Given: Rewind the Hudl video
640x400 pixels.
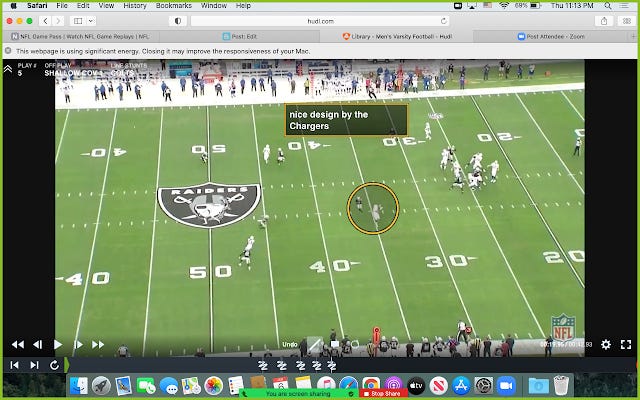Looking at the screenshot, I should (18, 345).
